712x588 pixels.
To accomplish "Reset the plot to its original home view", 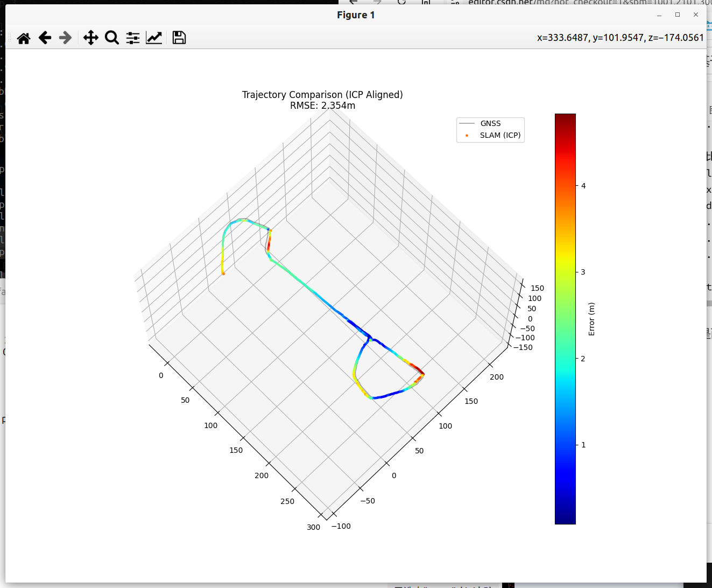I will 24,38.
